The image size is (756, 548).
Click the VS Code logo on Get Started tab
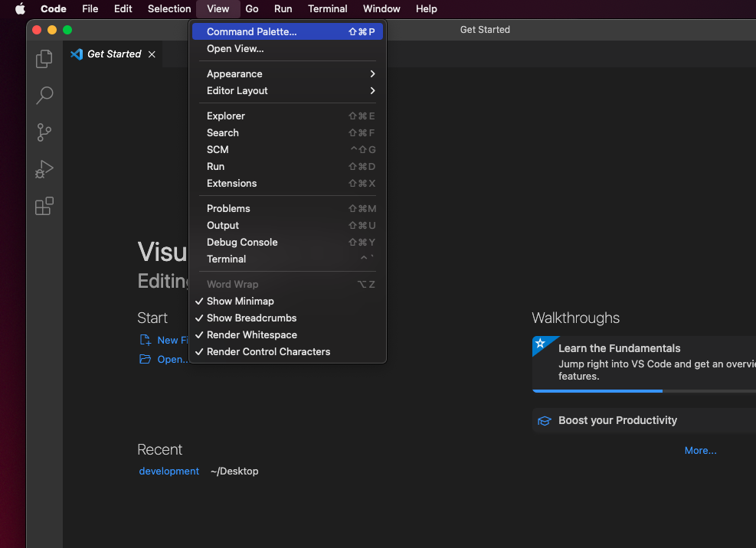pos(77,54)
